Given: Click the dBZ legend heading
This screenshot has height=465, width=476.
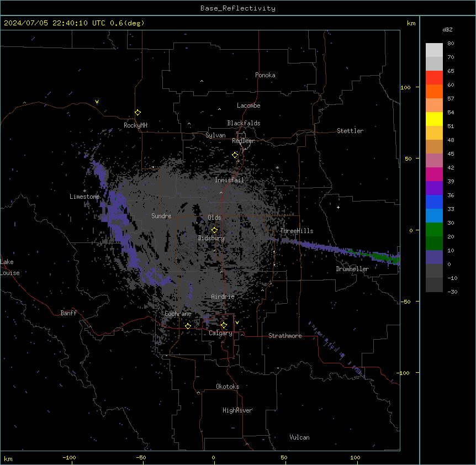Looking at the screenshot, I should 447,29.
